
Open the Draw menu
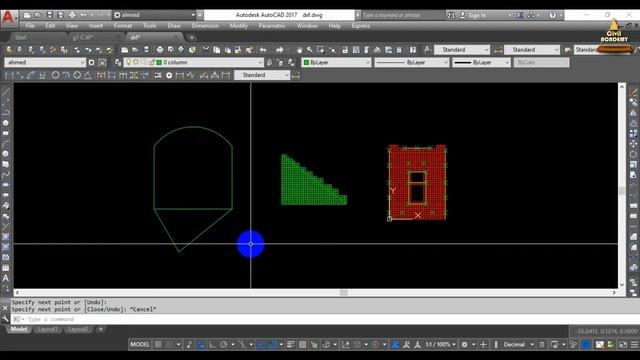(174, 26)
